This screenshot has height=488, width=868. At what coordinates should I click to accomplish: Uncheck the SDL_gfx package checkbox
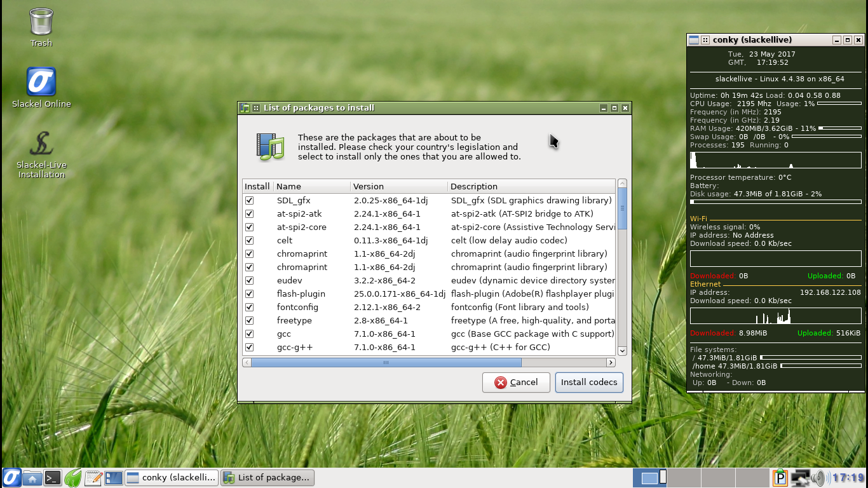[x=249, y=200]
